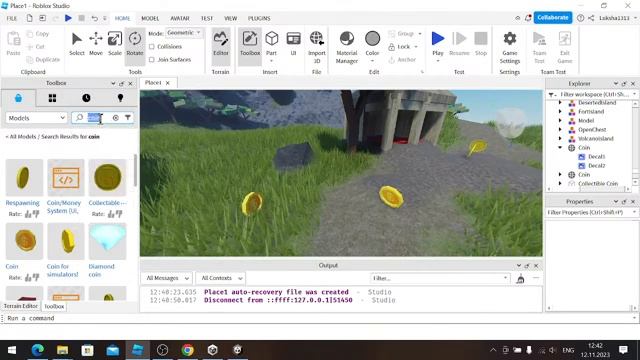This screenshot has width=640, height=360.
Task: Open the Toolbox Recent clock tab
Action: pos(86,98)
